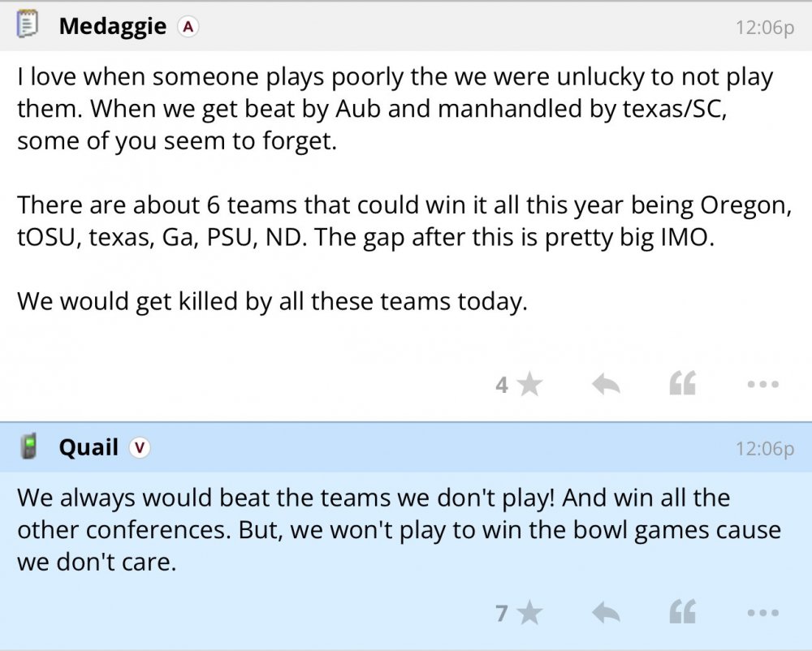812x651 pixels.
Task: Open Quail's user profile
Action: [89, 447]
